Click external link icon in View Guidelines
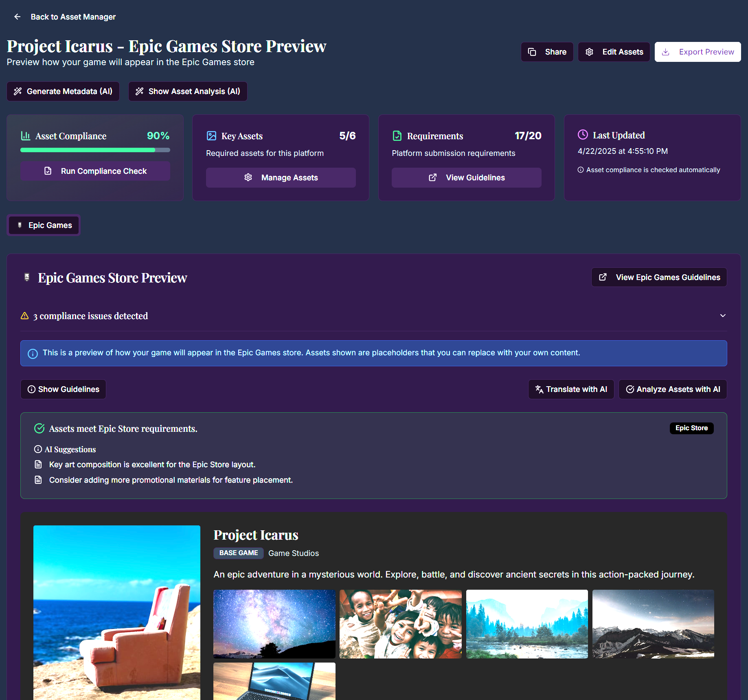The height and width of the screenshot is (700, 748). click(432, 177)
